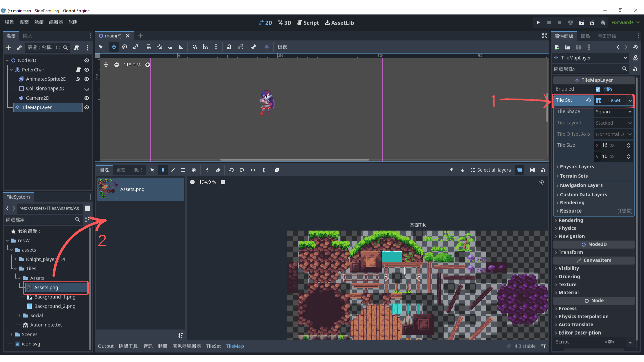The height and width of the screenshot is (362, 644).
Task: Click the add new node plus icon
Action: coord(9,48)
